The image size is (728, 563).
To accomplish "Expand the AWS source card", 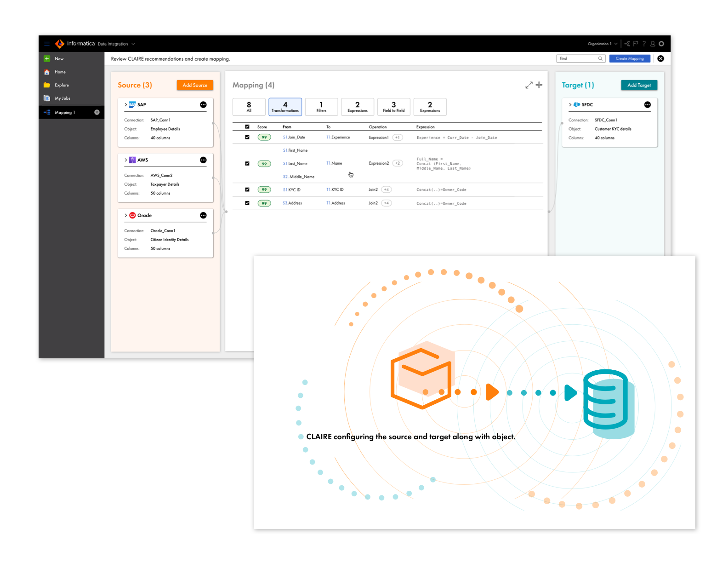I will 126,160.
